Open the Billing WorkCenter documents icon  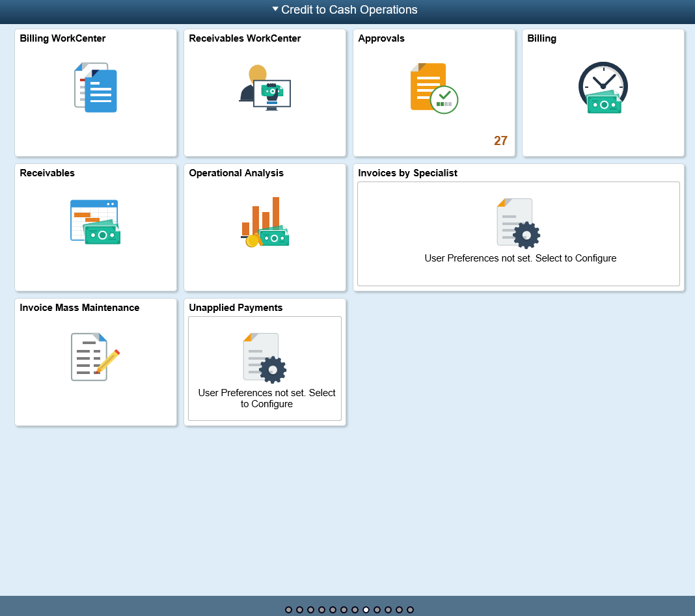[96, 87]
